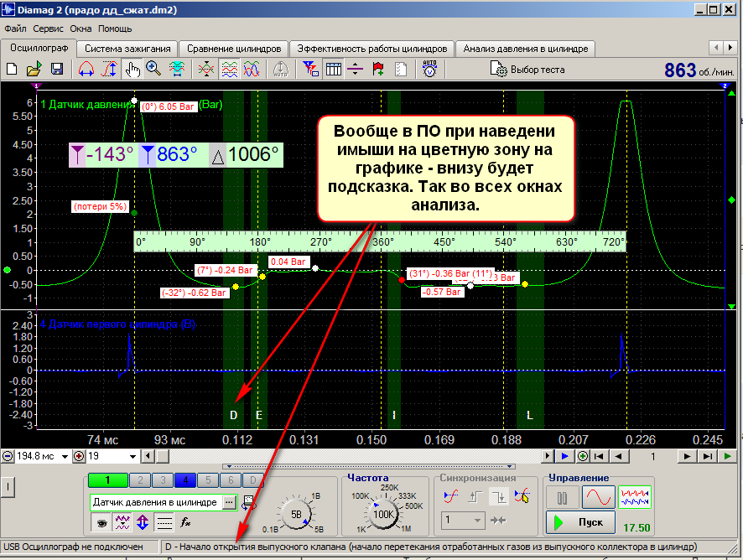The height and width of the screenshot is (560, 743).
Task: Click the horizontal scrollbar right arrow
Action: (x=548, y=456)
